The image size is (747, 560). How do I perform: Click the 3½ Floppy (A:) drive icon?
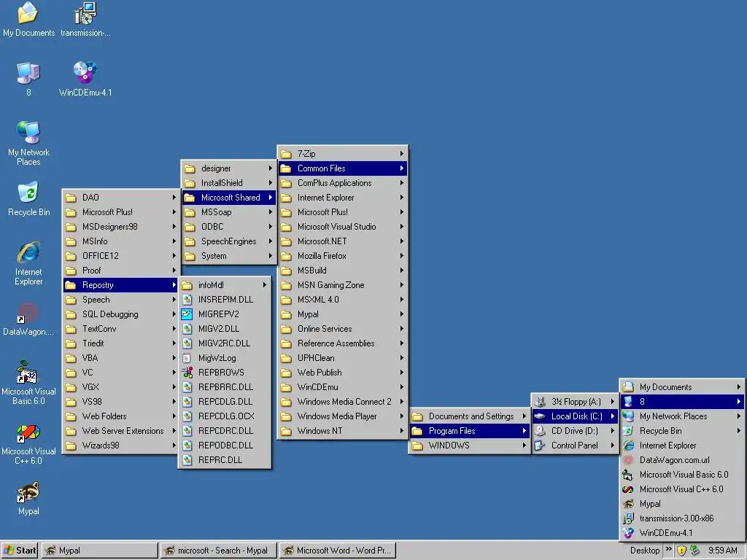[540, 402]
